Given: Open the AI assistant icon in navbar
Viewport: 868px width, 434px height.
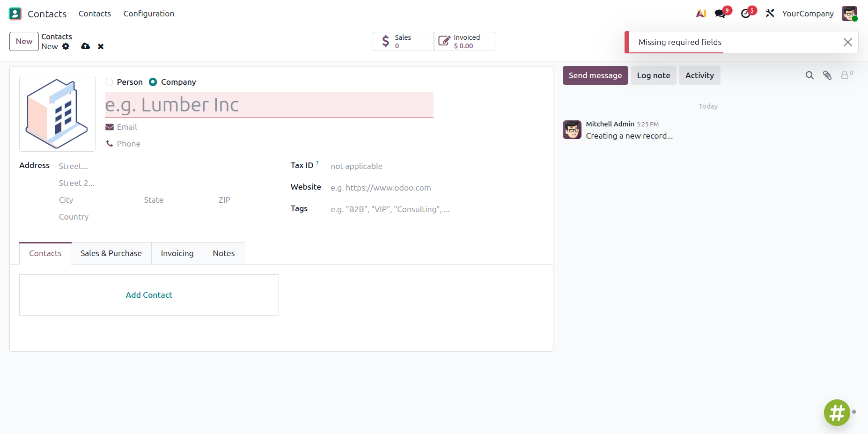Looking at the screenshot, I should [701, 14].
